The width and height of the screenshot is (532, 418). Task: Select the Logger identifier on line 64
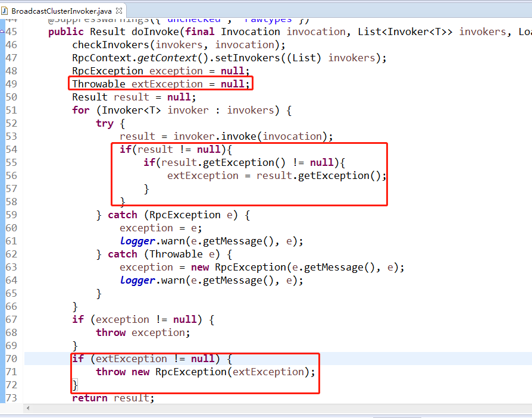137,280
